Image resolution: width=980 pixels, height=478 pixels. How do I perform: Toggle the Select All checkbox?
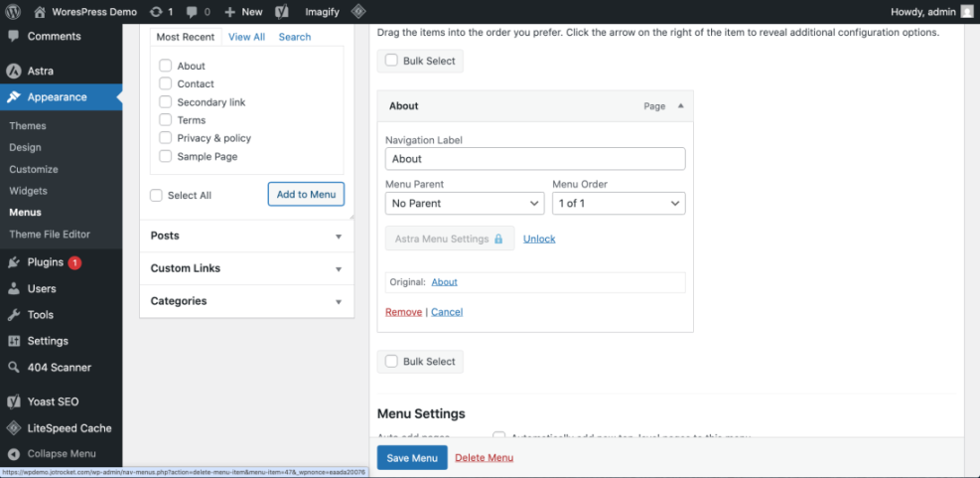tap(156, 195)
